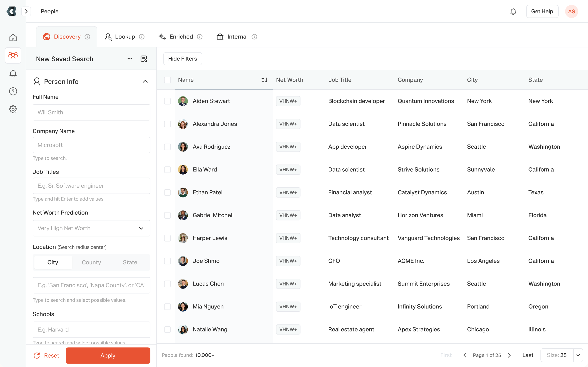Open saved search list icon
Image resolution: width=588 pixels, height=367 pixels.
(144, 59)
